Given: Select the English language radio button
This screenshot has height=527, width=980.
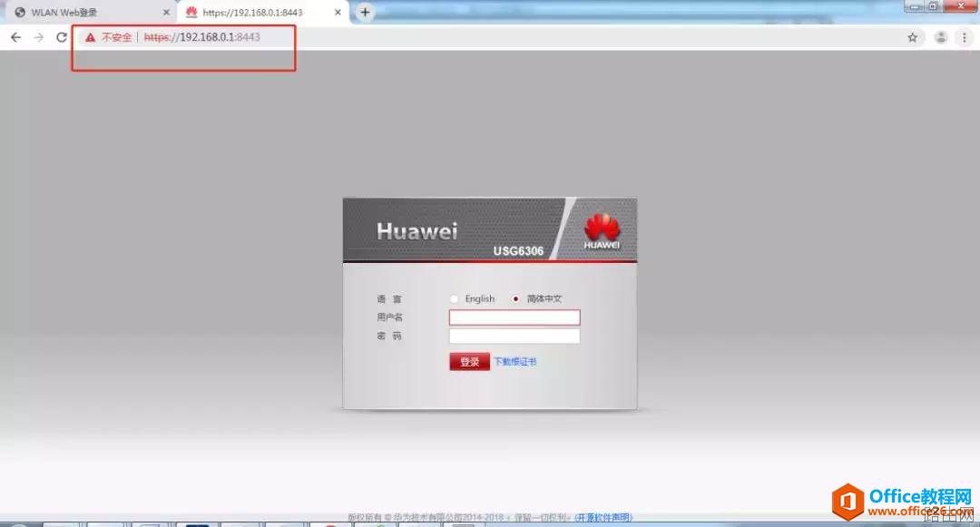Looking at the screenshot, I should tap(454, 299).
